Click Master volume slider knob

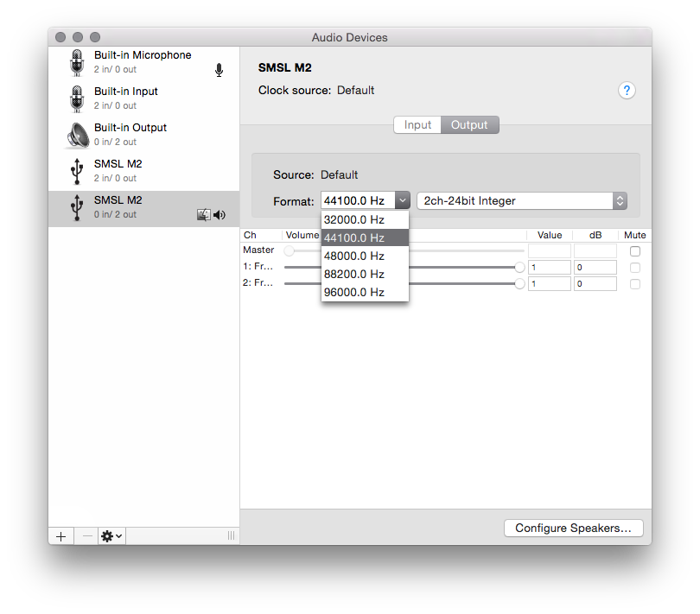pos(290,250)
